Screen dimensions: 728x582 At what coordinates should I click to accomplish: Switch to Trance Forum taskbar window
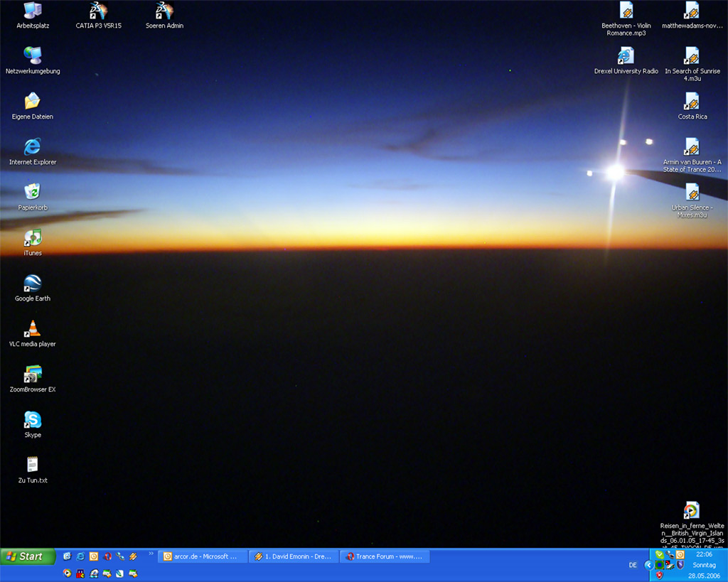385,556
